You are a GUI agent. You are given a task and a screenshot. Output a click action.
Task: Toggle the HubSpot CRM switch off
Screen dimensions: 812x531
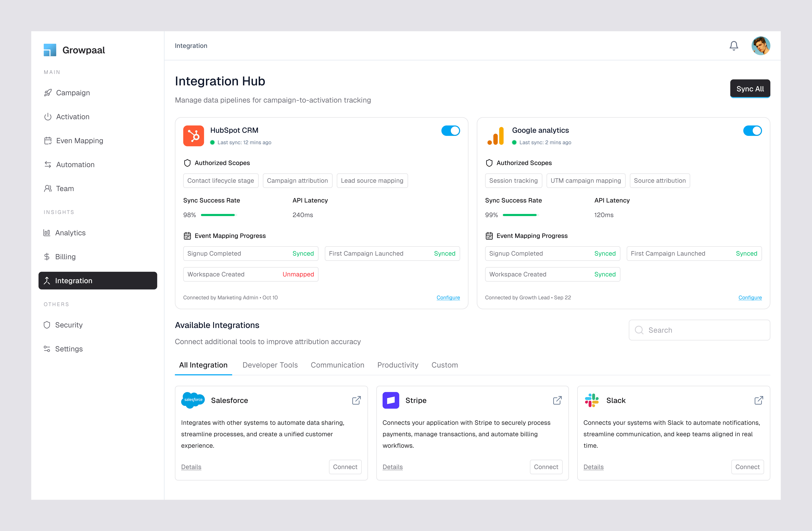click(x=450, y=131)
